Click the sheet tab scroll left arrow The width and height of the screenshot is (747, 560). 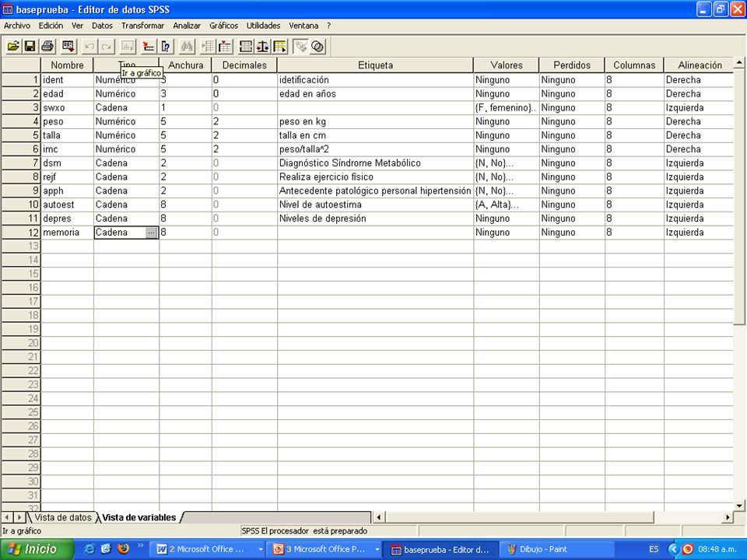point(8,517)
